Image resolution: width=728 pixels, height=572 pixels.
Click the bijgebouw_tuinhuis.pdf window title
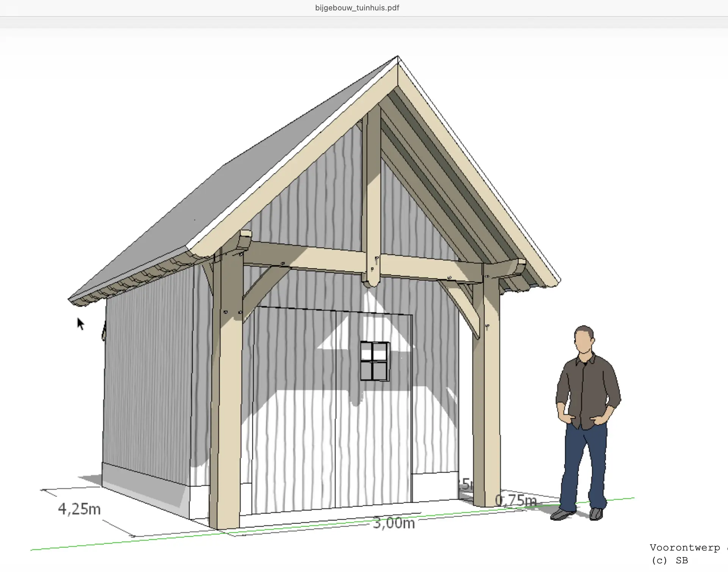point(357,8)
